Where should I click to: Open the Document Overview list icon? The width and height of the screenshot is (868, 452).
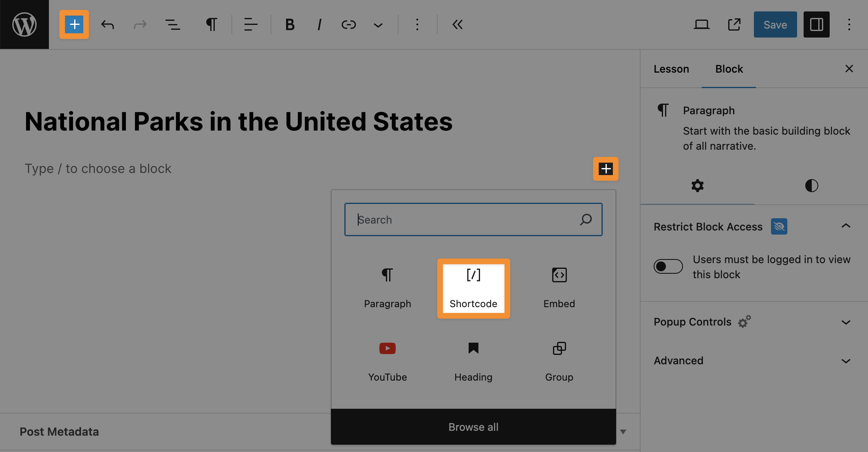[x=173, y=25]
